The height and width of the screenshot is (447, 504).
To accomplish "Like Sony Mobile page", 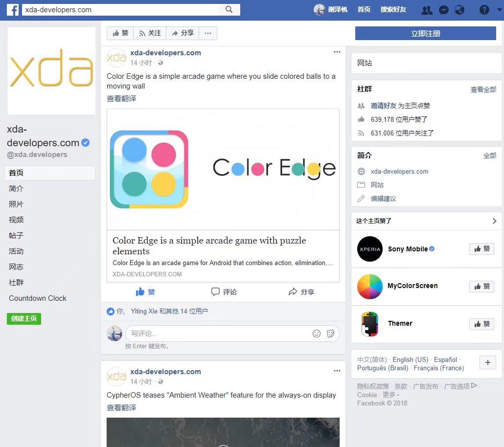I will 481,249.
